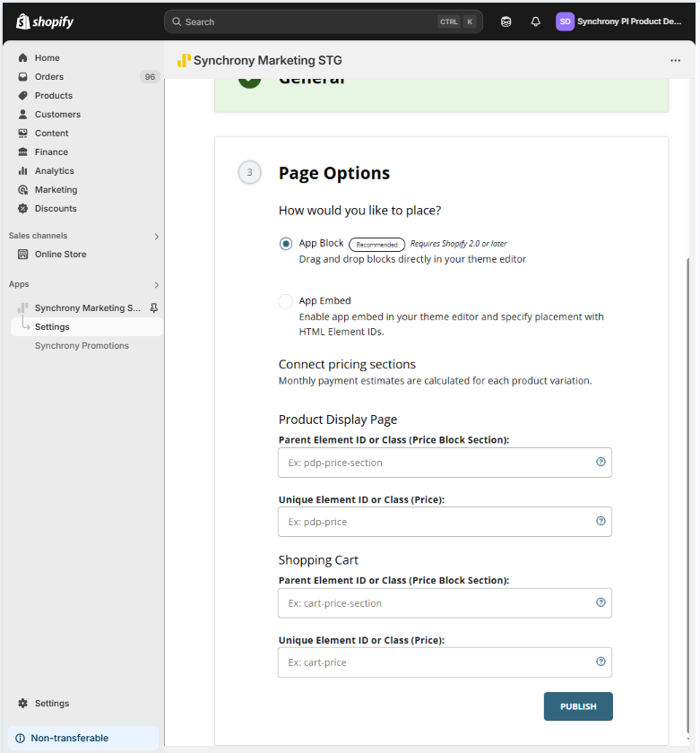Select the App Embed radio button

click(286, 301)
